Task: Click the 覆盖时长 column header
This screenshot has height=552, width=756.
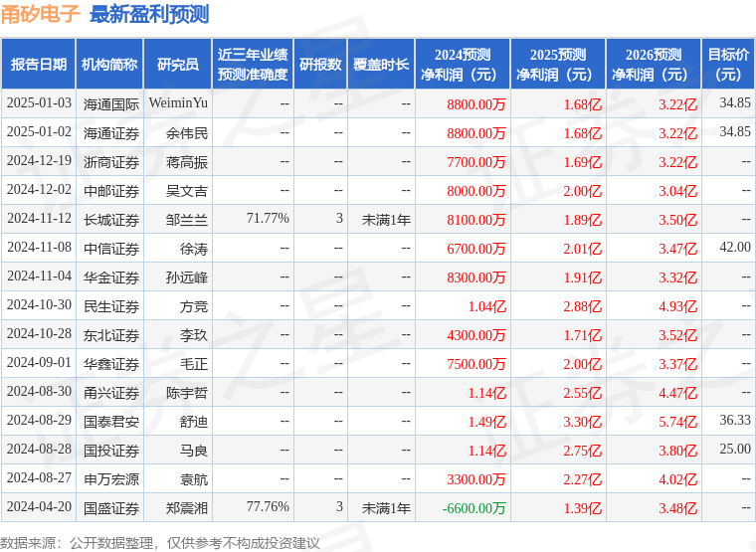Action: pyautogui.click(x=381, y=64)
